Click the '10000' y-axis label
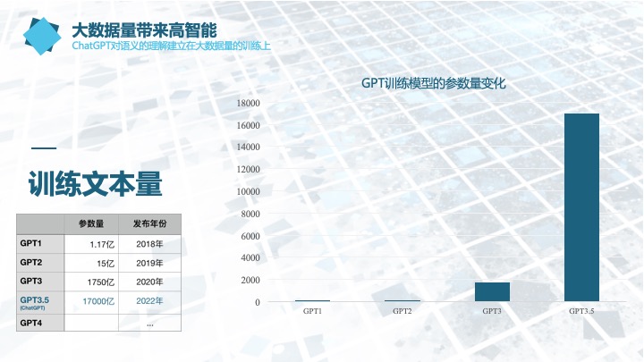 248,191
